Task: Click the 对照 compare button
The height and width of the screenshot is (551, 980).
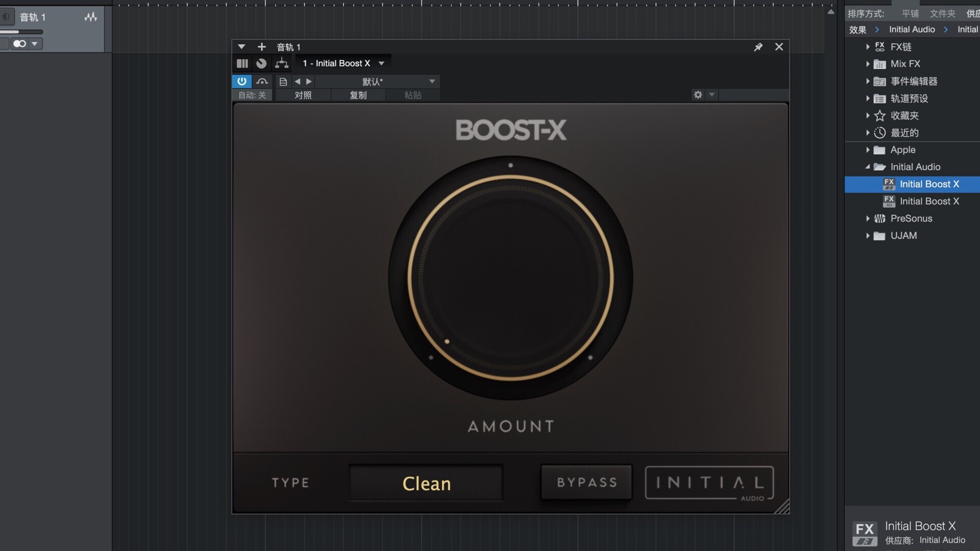Action: 303,95
